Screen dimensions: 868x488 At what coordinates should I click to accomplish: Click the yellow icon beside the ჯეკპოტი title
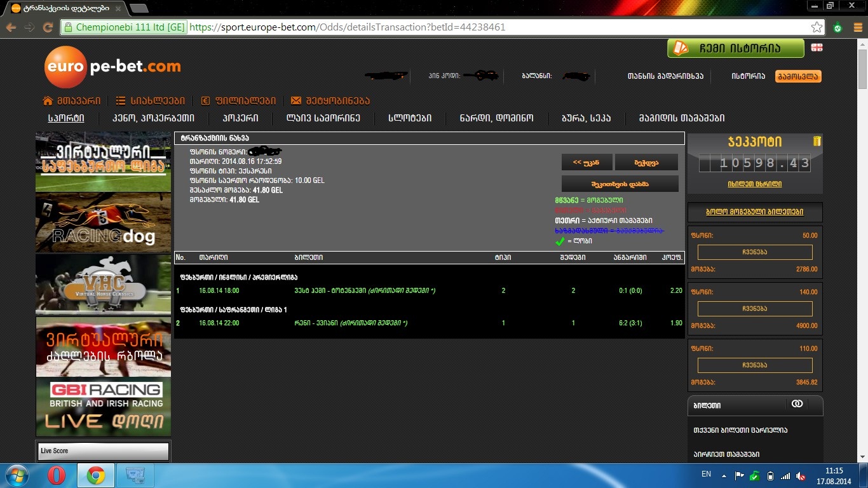pyautogui.click(x=817, y=141)
